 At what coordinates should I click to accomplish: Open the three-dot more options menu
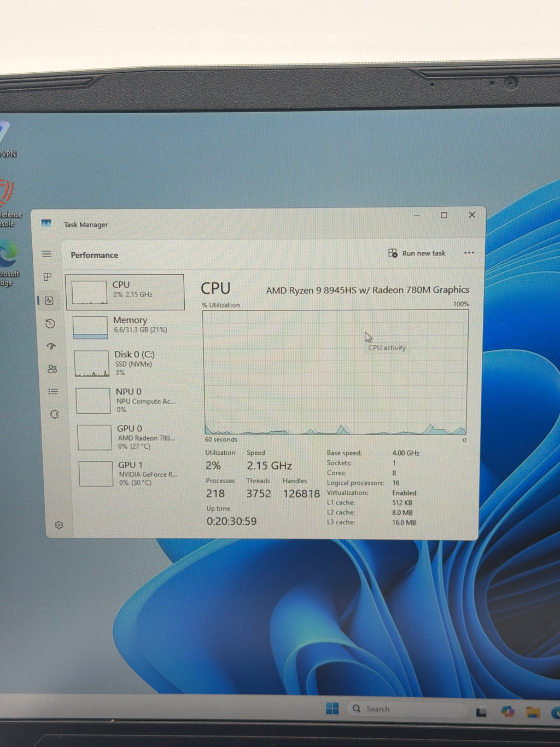tap(469, 253)
